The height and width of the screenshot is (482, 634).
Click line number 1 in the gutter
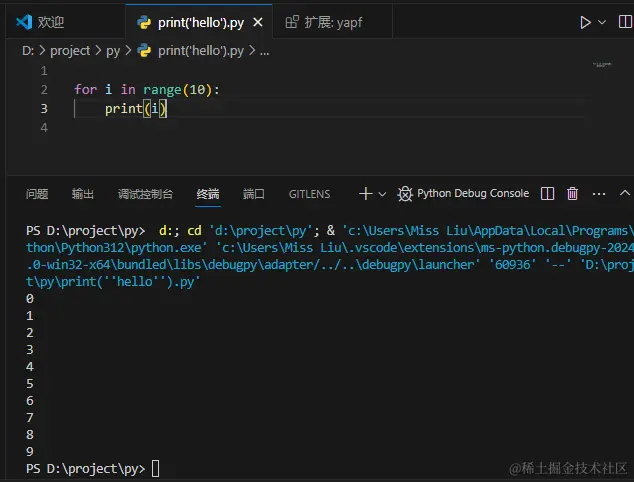44,71
